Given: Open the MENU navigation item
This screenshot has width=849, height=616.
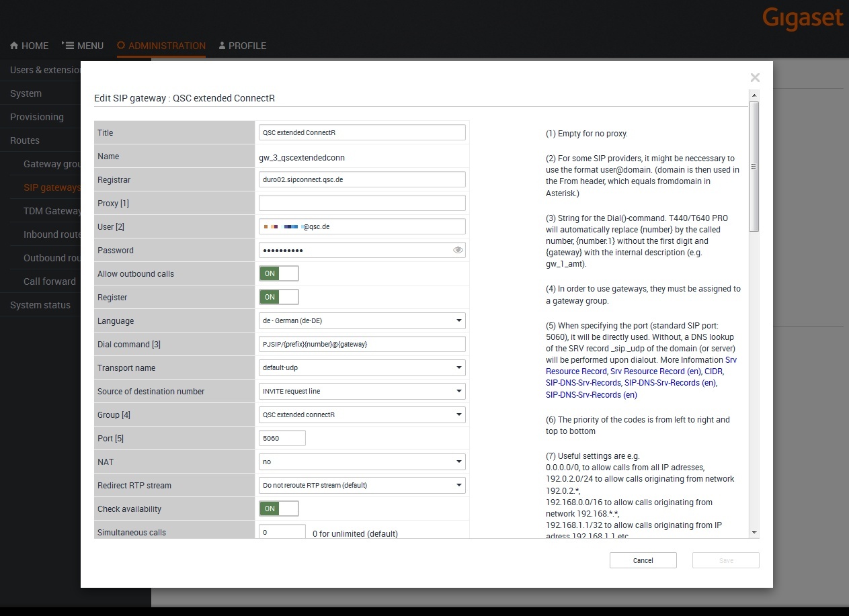Looking at the screenshot, I should [82, 46].
